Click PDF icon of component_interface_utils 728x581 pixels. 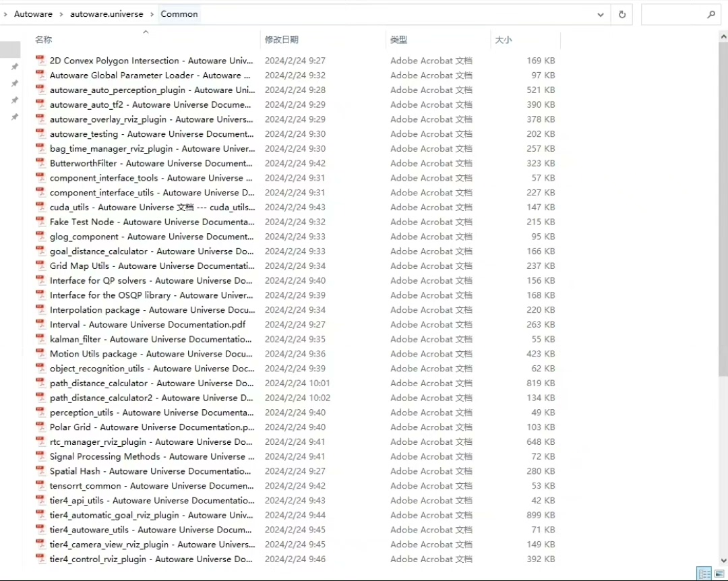click(41, 192)
